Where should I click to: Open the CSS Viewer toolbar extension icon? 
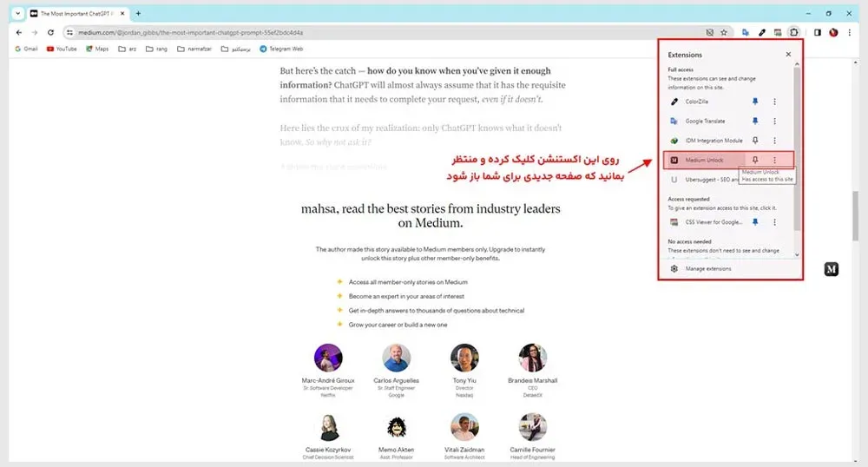click(x=778, y=33)
